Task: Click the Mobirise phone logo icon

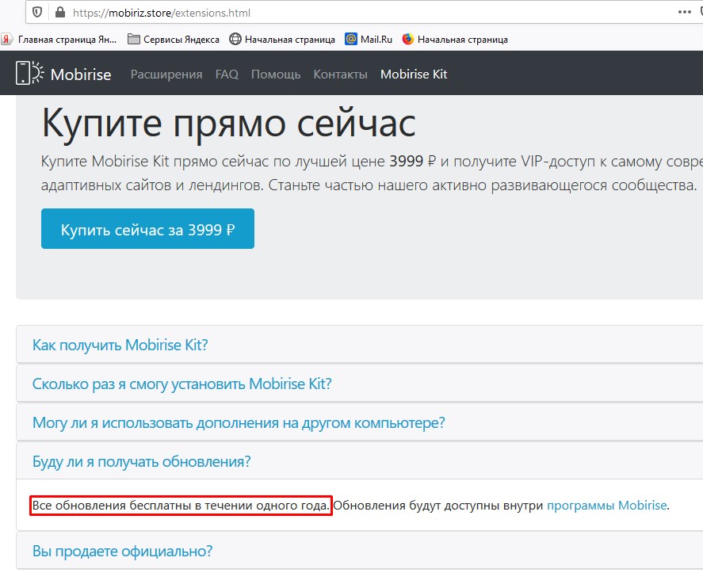Action: (x=29, y=73)
